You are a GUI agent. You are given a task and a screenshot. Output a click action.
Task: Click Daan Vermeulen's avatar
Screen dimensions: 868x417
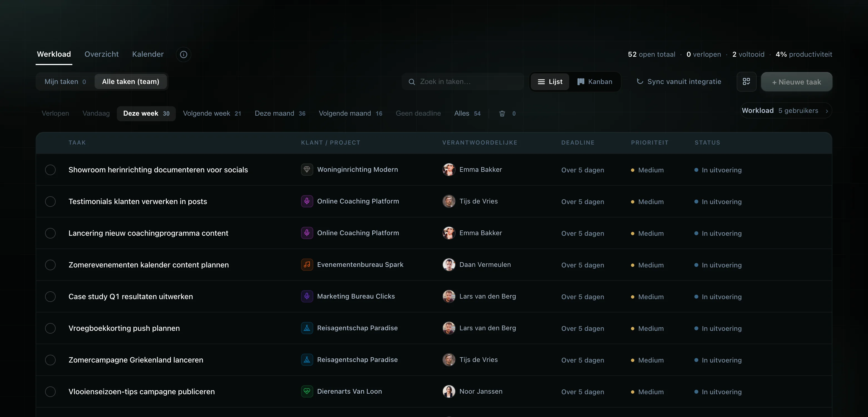pos(448,264)
